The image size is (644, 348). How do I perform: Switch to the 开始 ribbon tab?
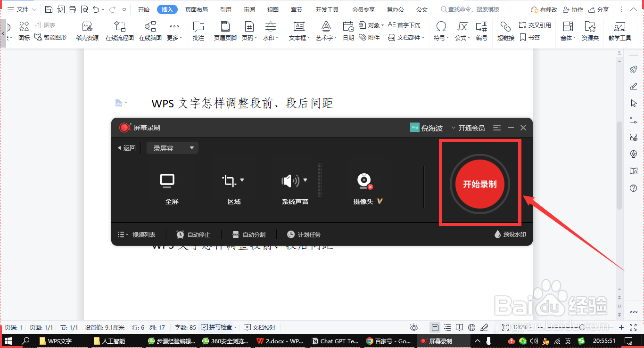(144, 9)
